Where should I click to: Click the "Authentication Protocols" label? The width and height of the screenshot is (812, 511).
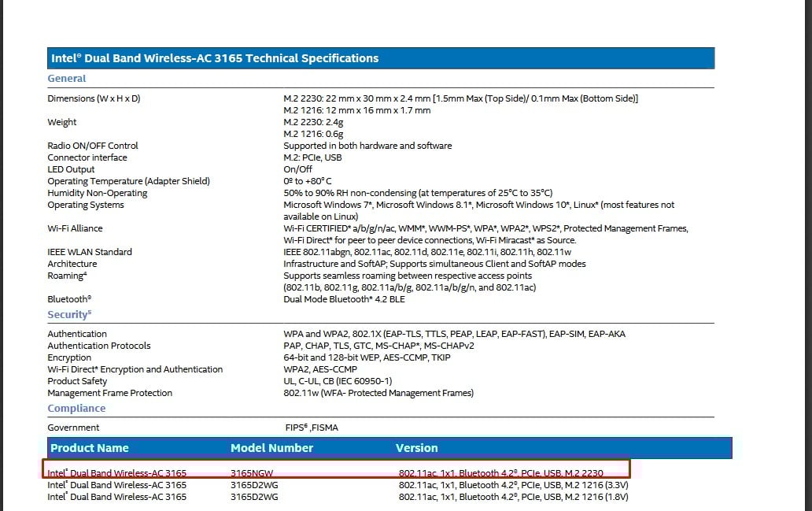(x=99, y=346)
